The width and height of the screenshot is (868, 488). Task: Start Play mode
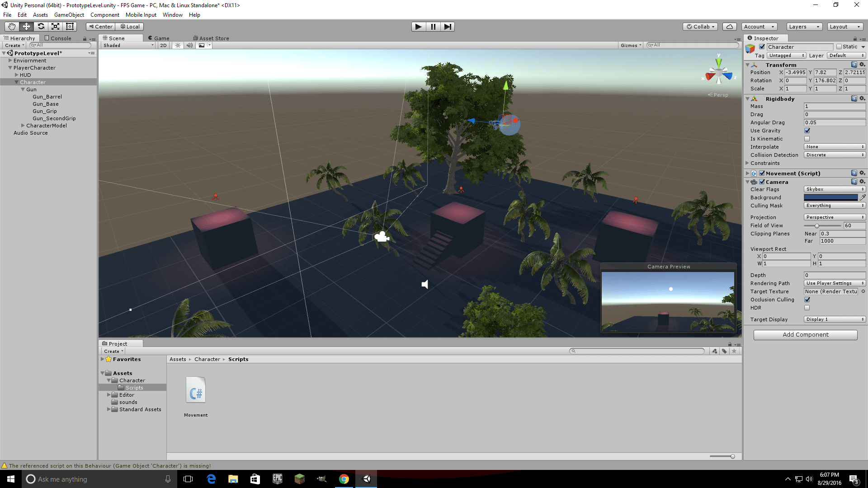[419, 27]
